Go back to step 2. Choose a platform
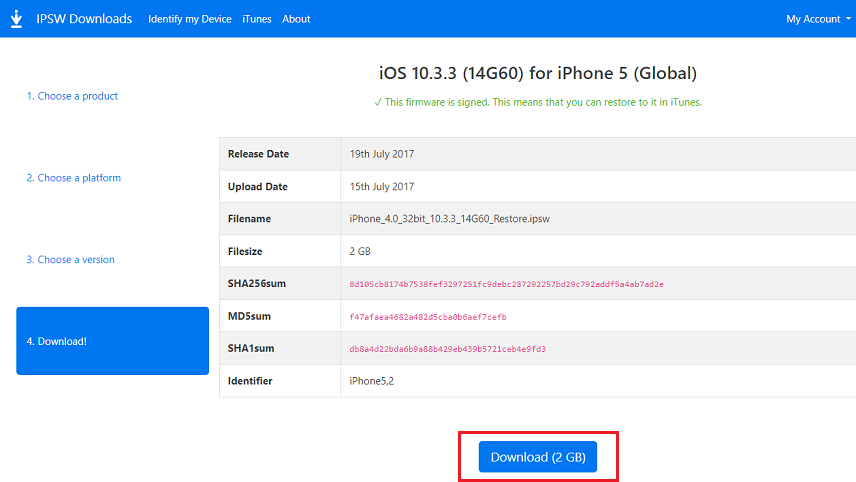 click(74, 178)
